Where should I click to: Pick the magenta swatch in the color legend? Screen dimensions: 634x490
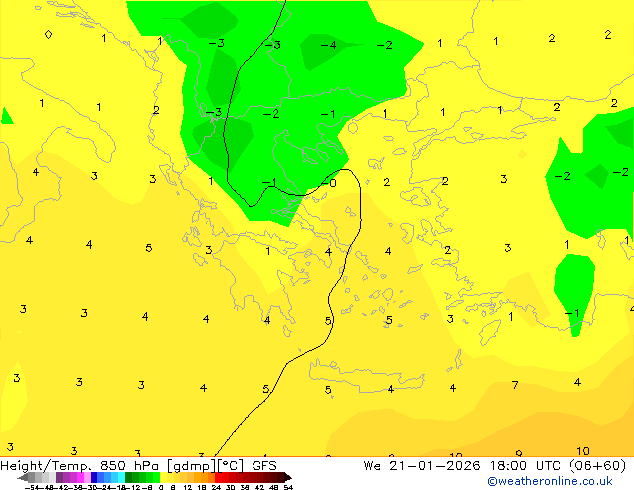click(x=80, y=477)
